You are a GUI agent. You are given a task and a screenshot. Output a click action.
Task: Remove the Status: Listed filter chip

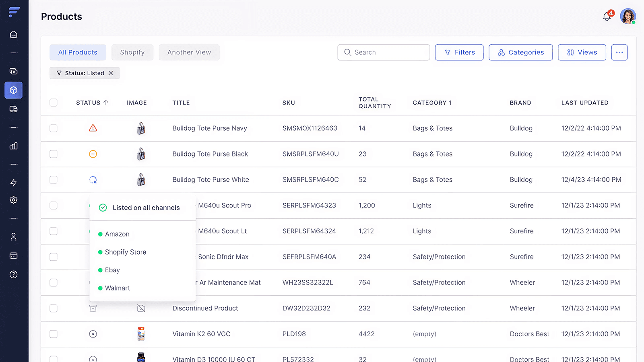111,73
